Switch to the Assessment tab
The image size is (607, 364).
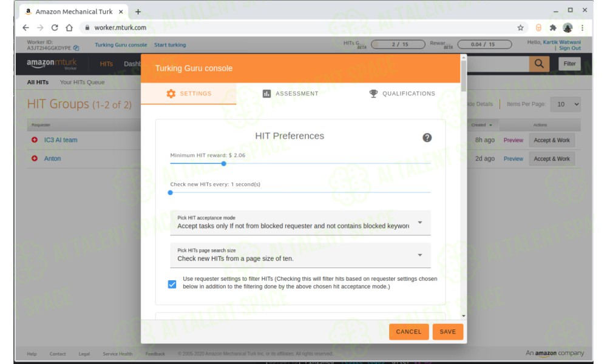click(x=290, y=93)
